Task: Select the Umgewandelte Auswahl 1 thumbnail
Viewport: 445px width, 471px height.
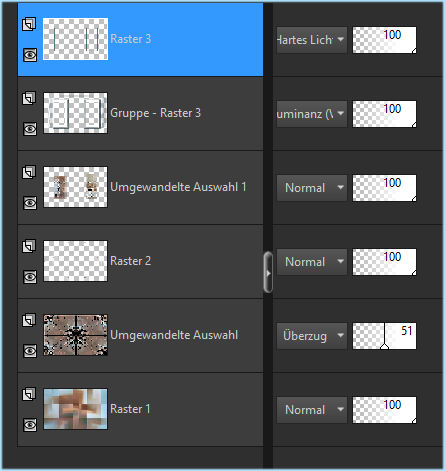Action: pos(75,187)
